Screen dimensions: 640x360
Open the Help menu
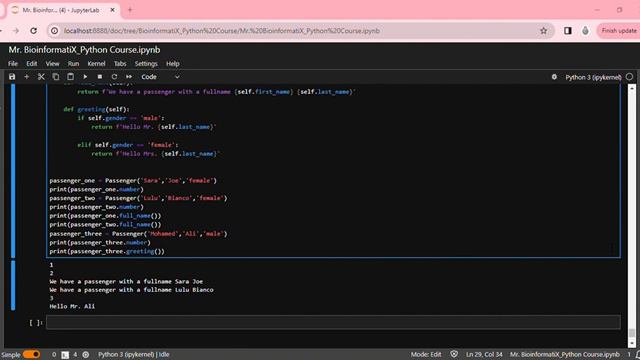(173, 64)
